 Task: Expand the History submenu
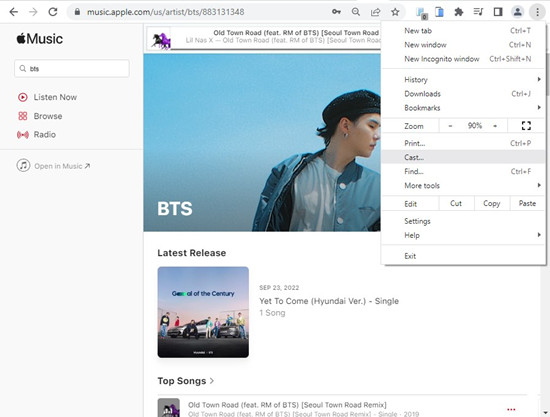pyautogui.click(x=539, y=80)
